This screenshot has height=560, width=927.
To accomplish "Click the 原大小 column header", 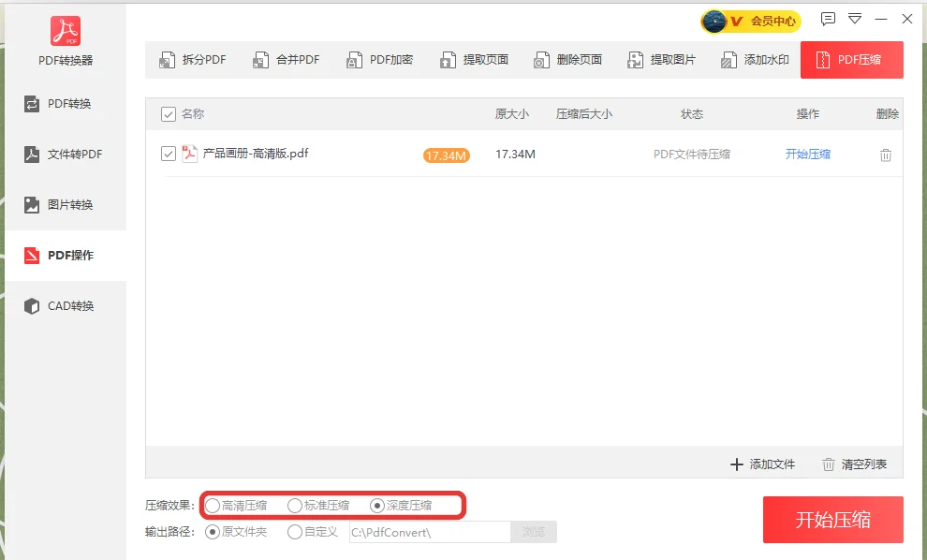I will (x=512, y=114).
